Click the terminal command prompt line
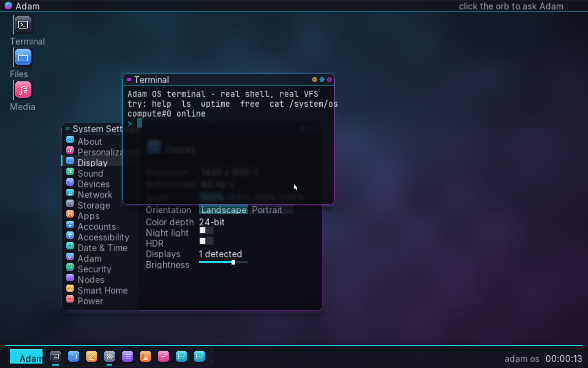Viewport: 588px width, 368px height. [x=229, y=123]
